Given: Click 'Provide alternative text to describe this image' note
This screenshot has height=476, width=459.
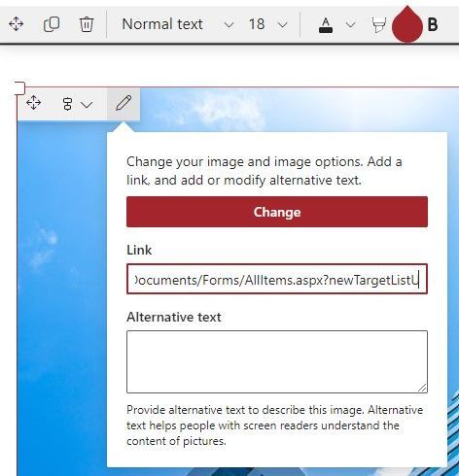Looking at the screenshot, I should point(275,425).
